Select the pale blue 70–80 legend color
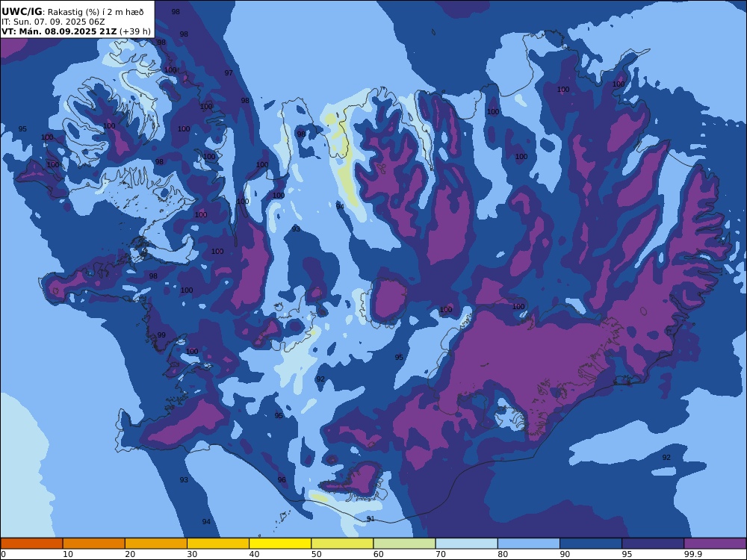 [x=466, y=544]
